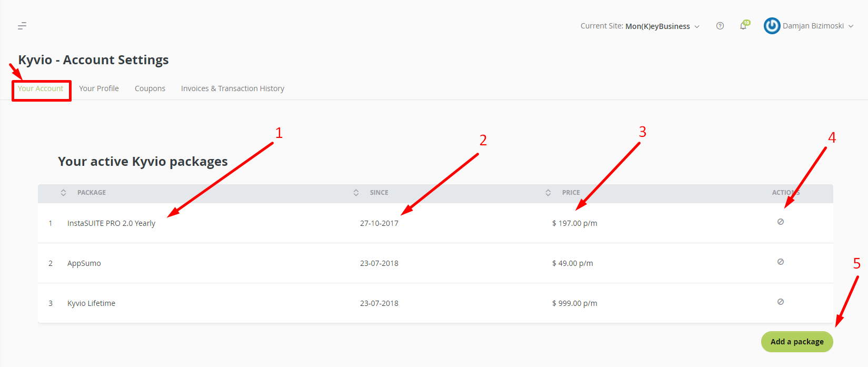Image resolution: width=868 pixels, height=367 pixels.
Task: Expand the Current Site Mon(K)eyBusiness dropdown
Action: [640, 26]
